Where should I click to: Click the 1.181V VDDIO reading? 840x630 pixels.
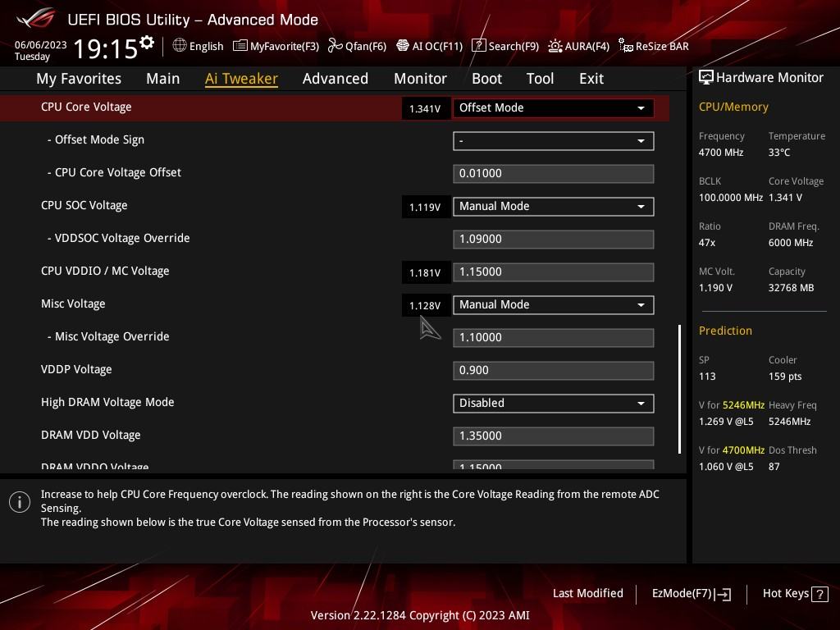pyautogui.click(x=426, y=272)
